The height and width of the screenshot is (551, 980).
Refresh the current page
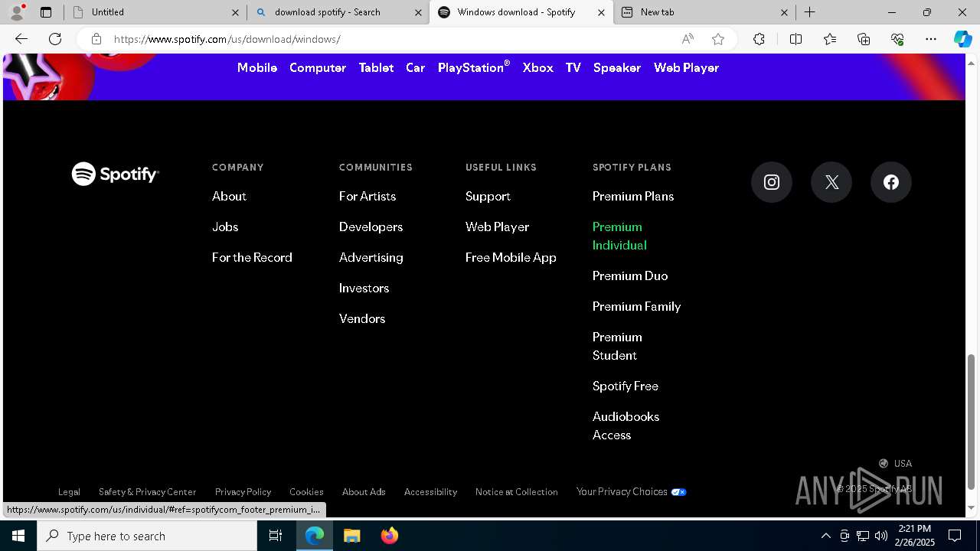tap(55, 39)
